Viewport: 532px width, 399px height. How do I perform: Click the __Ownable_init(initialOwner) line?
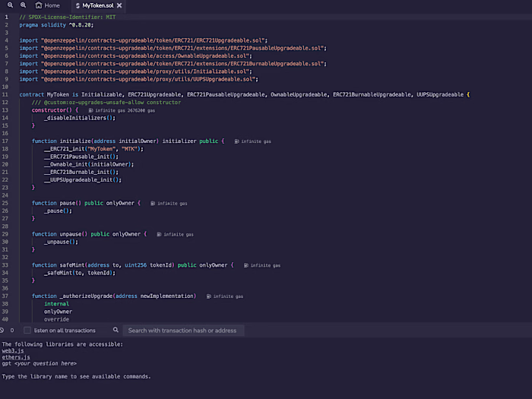click(x=89, y=165)
